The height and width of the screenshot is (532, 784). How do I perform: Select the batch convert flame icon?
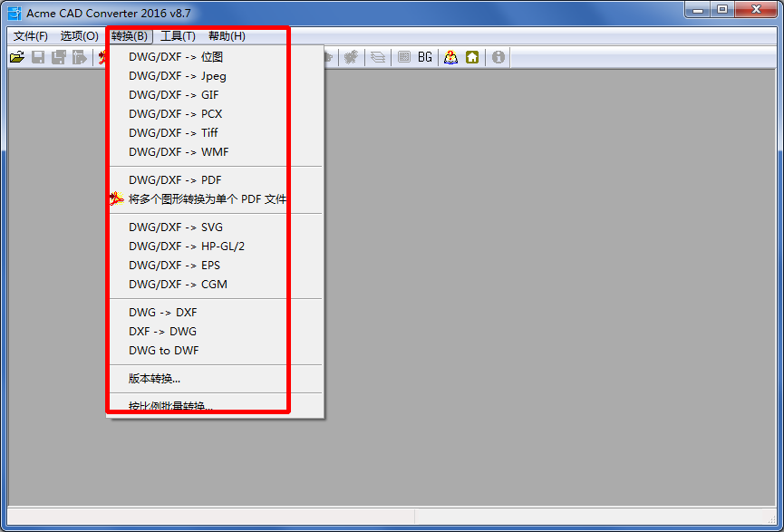click(102, 56)
